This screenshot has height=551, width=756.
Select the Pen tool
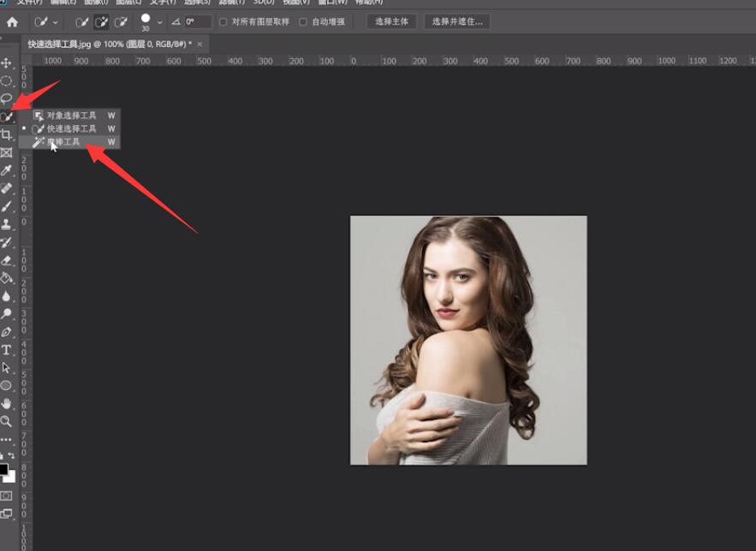pyautogui.click(x=6, y=332)
